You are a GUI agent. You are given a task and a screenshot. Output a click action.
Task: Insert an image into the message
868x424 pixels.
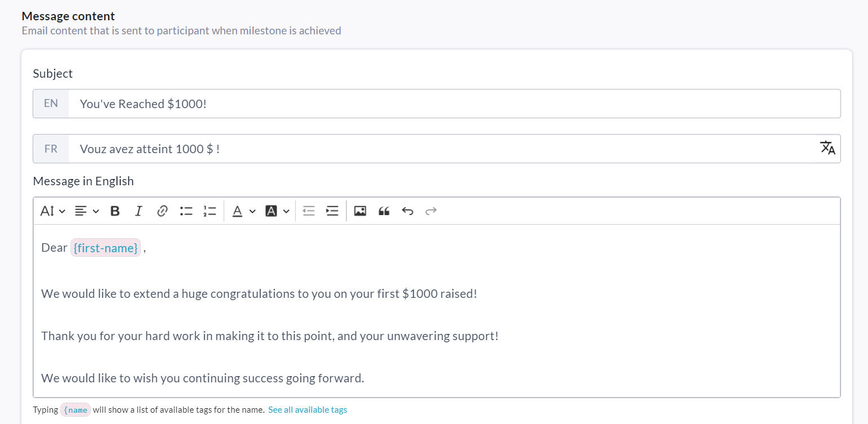point(360,211)
